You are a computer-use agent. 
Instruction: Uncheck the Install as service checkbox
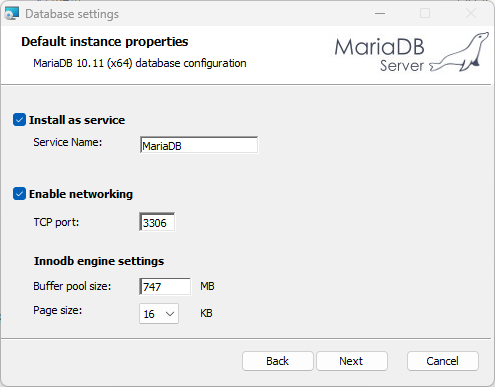[19, 120]
